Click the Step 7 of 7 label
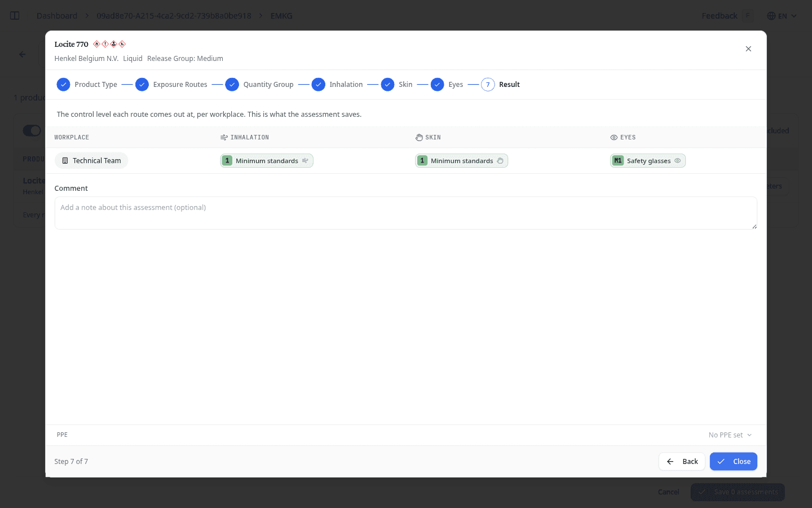The height and width of the screenshot is (508, 812). [x=71, y=462]
